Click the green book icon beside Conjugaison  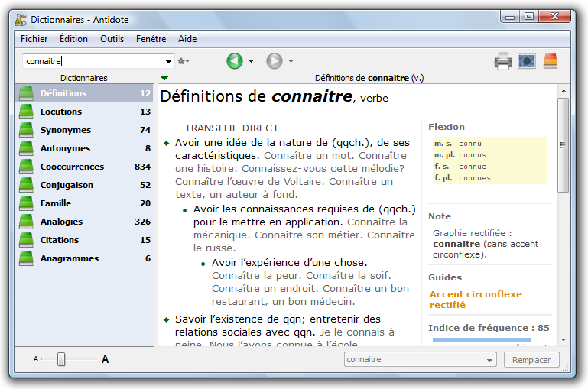(x=26, y=185)
